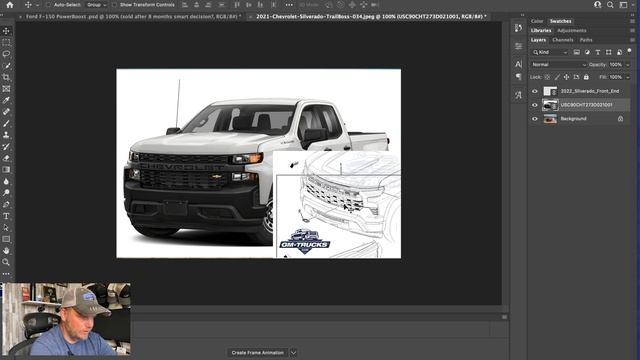Screen dimensions: 640x360
Task: Select the Brush tool
Action: (x=6, y=123)
